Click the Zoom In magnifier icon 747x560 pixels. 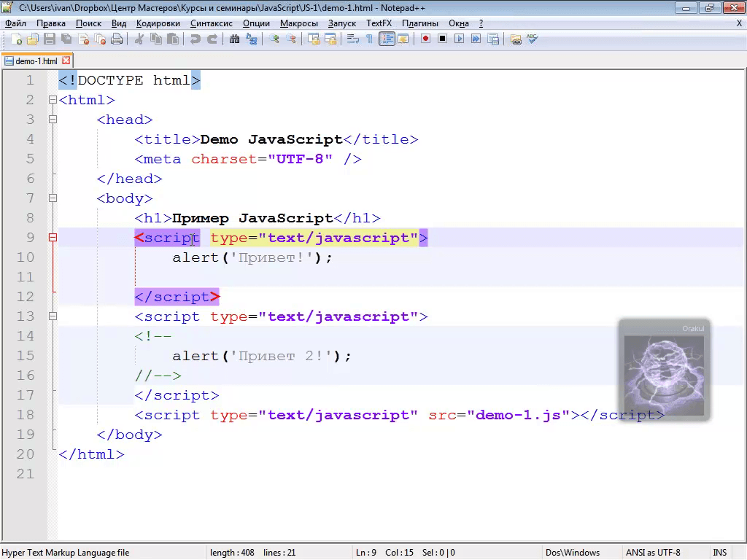pyautogui.click(x=274, y=39)
